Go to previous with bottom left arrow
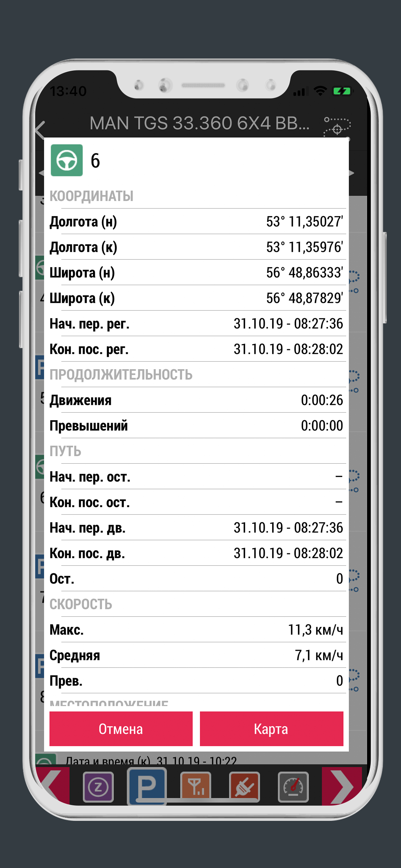This screenshot has height=868, width=401. pos(53,786)
